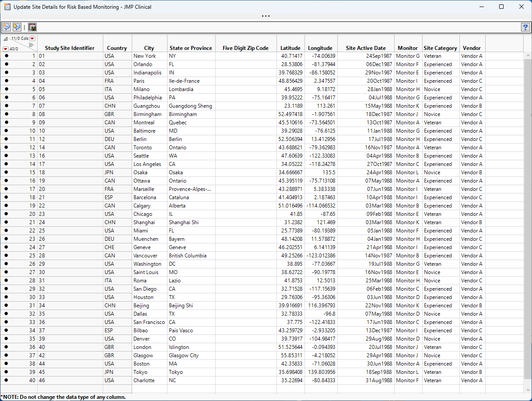Select the Study Site Identifier column header
This screenshot has height=401, width=532.
[70, 48]
